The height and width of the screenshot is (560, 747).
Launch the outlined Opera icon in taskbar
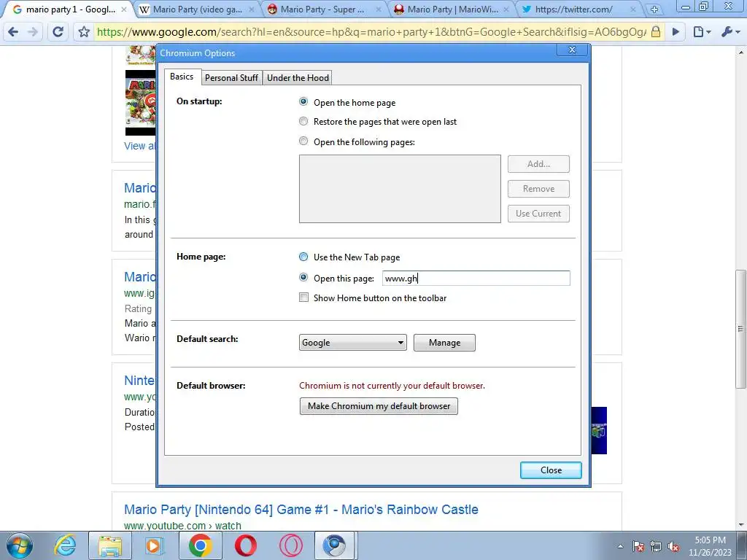point(291,545)
